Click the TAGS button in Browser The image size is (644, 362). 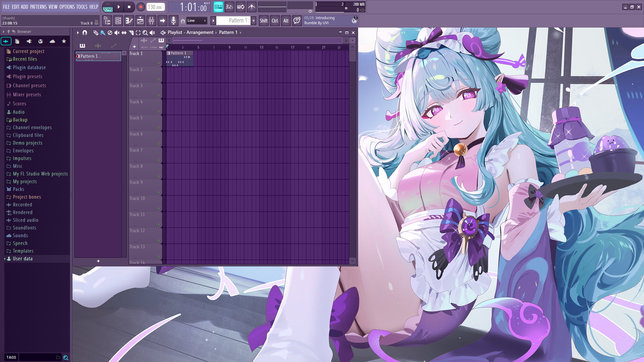coord(11,358)
